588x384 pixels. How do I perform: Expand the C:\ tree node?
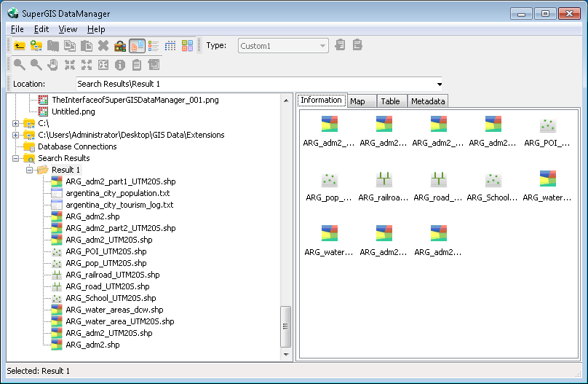[x=15, y=123]
